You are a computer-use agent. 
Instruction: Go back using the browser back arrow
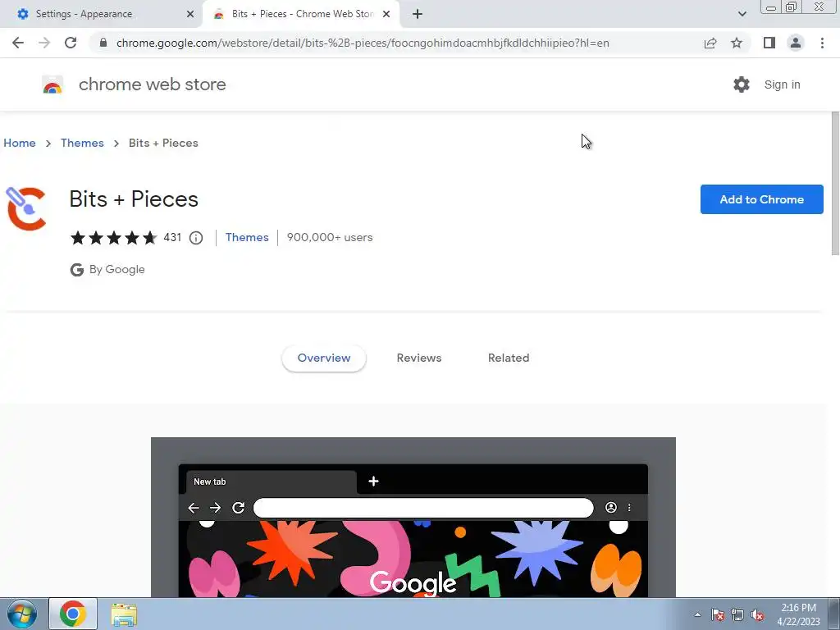pyautogui.click(x=18, y=43)
